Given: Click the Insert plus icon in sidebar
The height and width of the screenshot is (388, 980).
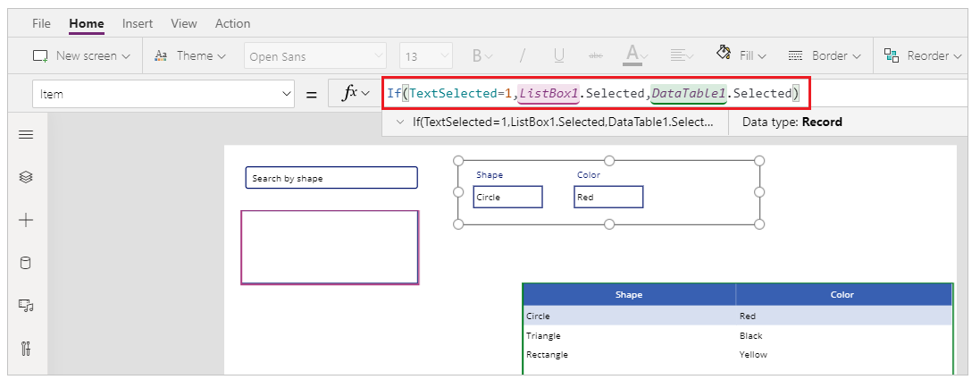Looking at the screenshot, I should click(x=26, y=220).
